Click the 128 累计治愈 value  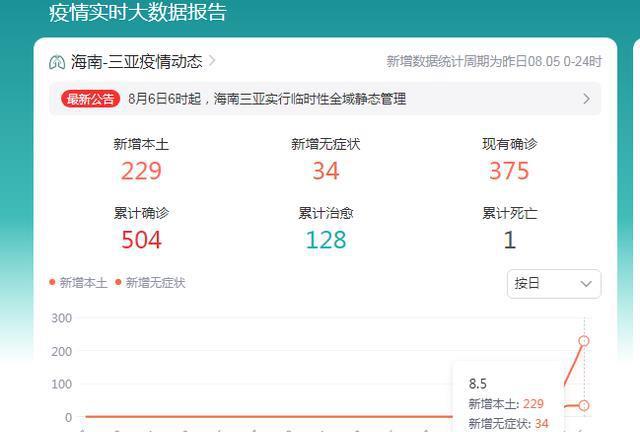(326, 240)
